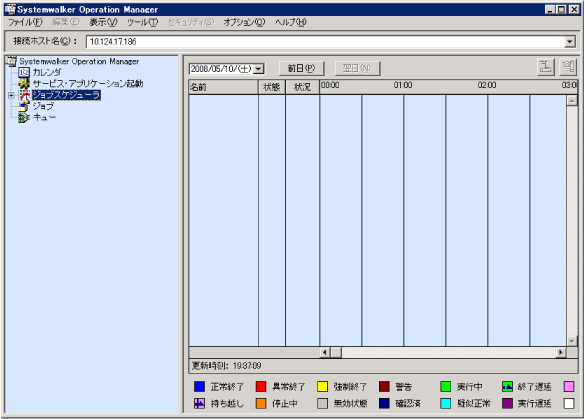The height and width of the screenshot is (419, 585).
Task: Click the 終了遅延 legend swatch
Action: [x=507, y=387]
